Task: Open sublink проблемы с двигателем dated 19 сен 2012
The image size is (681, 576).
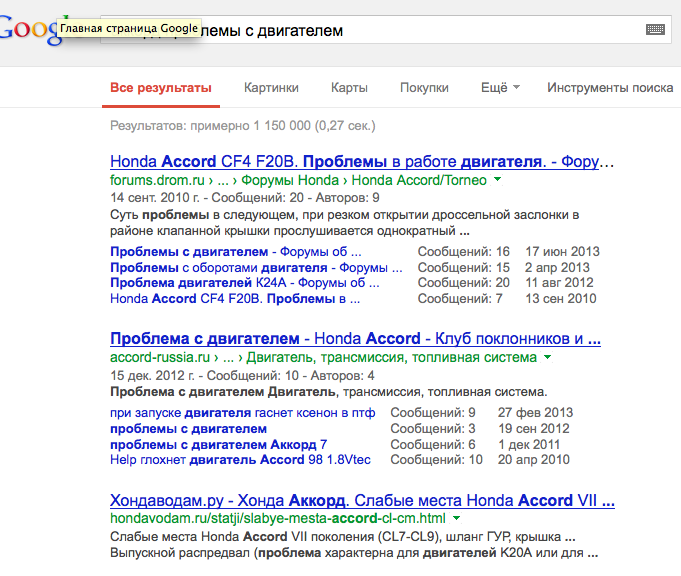Action: 188,429
